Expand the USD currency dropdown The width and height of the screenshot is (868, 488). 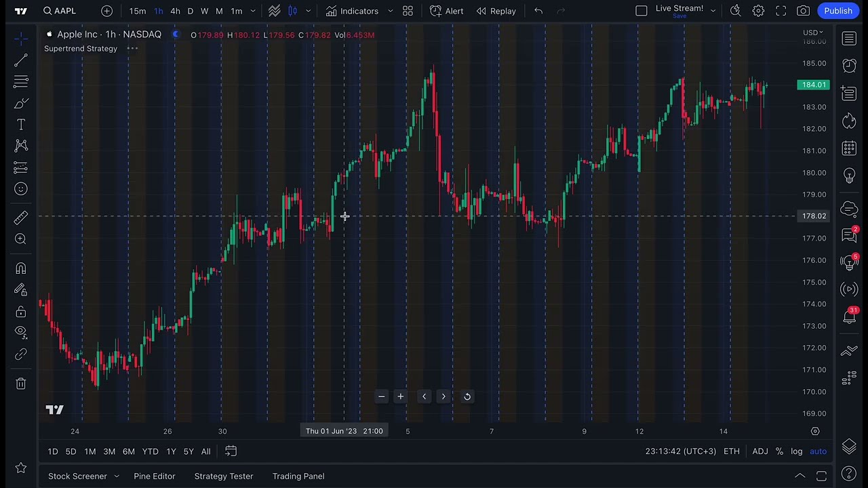pos(813,33)
